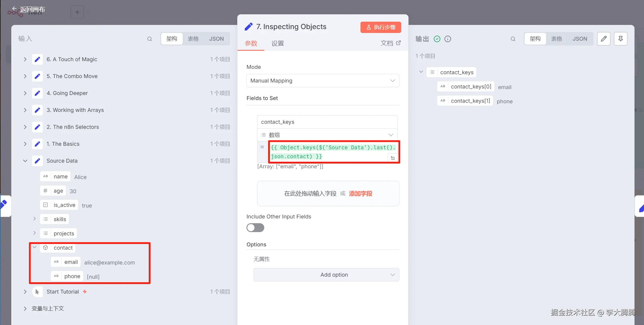
Task: Switch the output view to 表格 table
Action: pyautogui.click(x=556, y=39)
